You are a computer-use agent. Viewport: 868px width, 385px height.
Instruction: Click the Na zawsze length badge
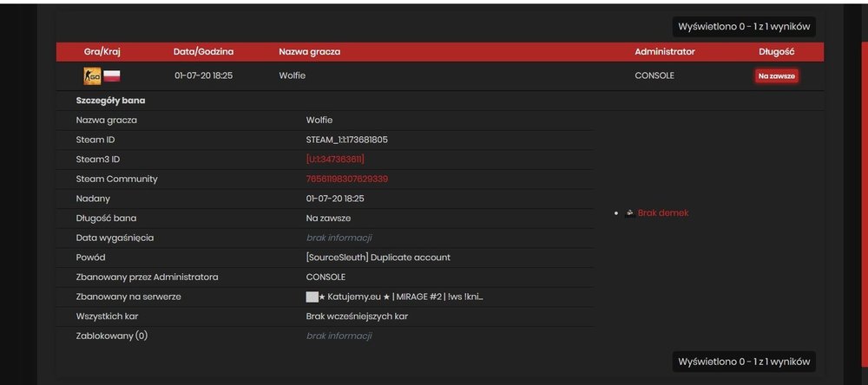pos(777,75)
